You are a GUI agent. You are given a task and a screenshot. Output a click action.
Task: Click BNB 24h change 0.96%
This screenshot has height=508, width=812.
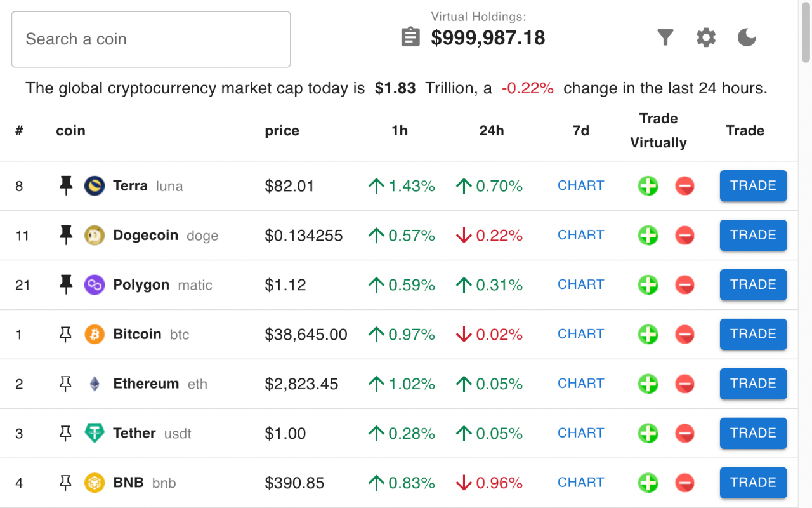pos(489,483)
